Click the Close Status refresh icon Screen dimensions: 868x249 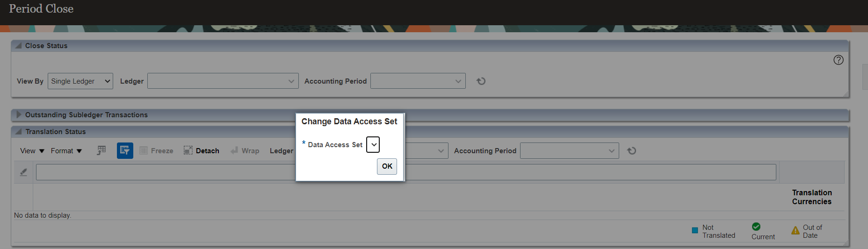click(x=481, y=81)
